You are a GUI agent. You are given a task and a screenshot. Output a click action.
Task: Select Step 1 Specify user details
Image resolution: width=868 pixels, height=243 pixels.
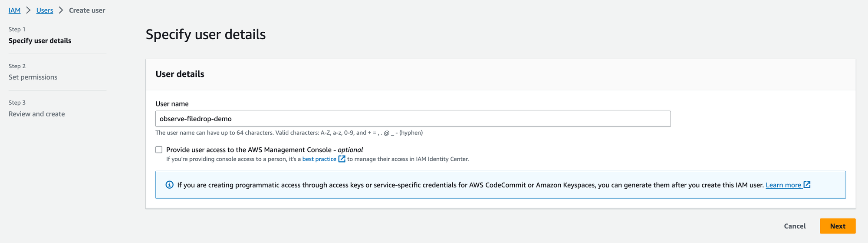pyautogui.click(x=40, y=40)
